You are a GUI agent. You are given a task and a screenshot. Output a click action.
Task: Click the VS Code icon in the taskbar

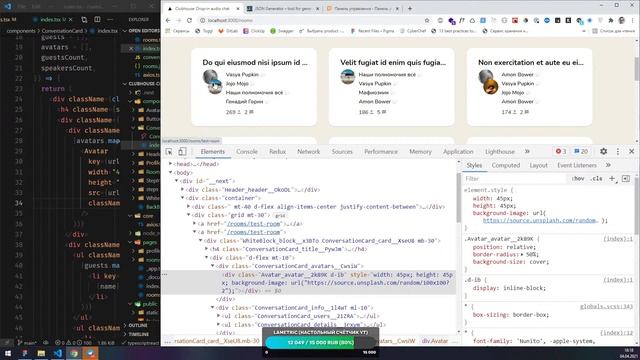tap(58, 353)
